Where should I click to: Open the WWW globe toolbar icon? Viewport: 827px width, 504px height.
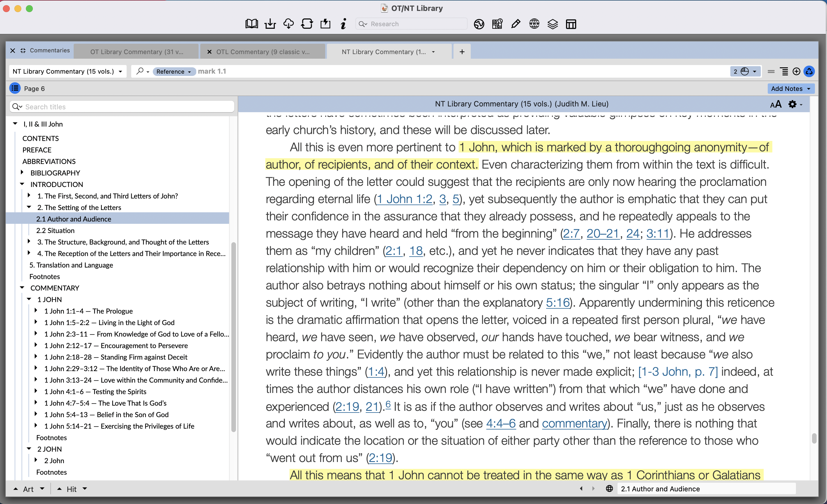point(534,24)
